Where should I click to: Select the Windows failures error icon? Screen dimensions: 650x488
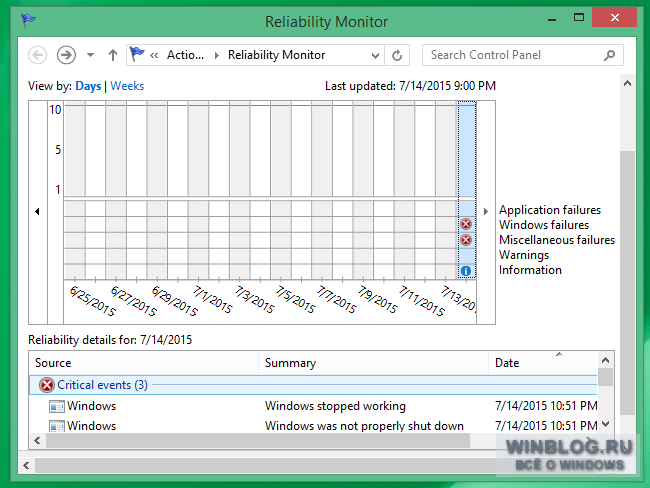pos(466,224)
